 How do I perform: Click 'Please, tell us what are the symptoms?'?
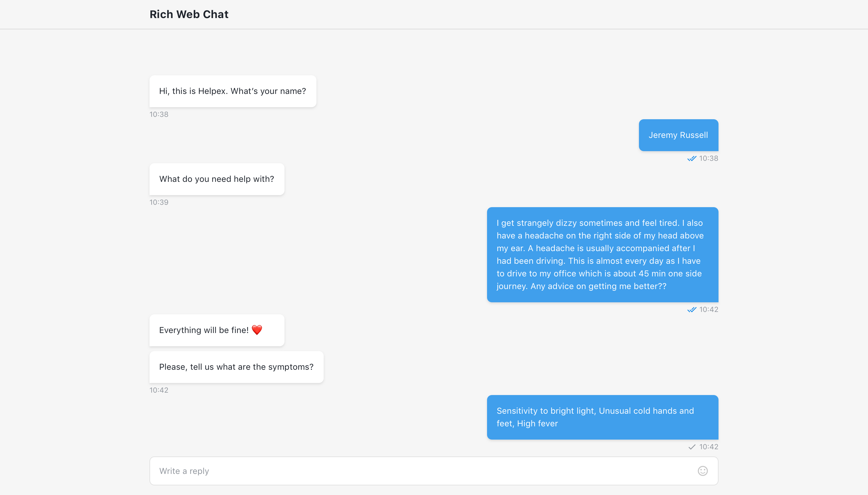[x=237, y=367]
